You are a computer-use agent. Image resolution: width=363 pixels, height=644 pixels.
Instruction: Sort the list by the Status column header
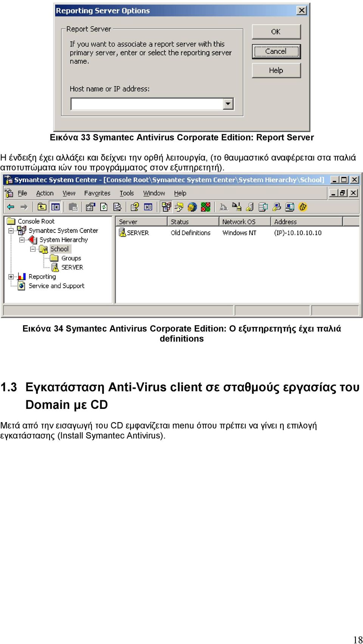point(193,221)
